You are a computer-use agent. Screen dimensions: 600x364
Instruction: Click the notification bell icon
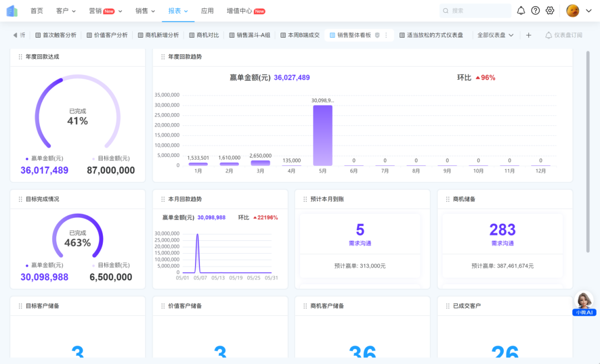coord(521,11)
